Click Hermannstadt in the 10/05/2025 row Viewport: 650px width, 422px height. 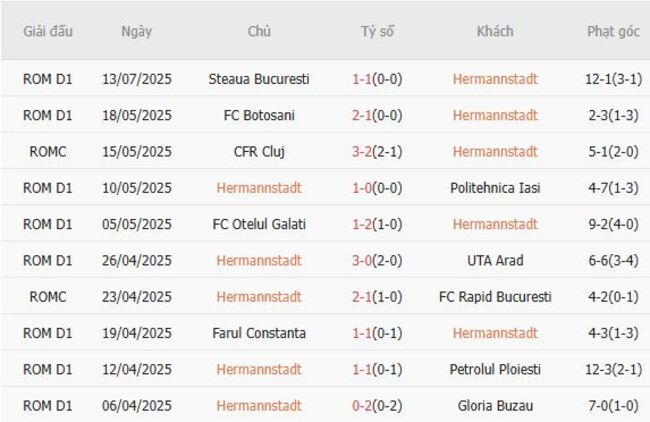(259, 188)
